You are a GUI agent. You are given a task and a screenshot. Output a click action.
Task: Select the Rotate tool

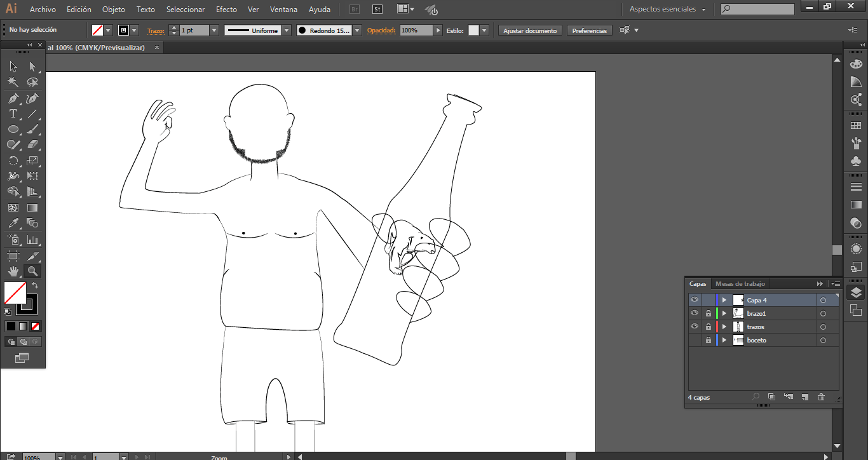coord(13,161)
